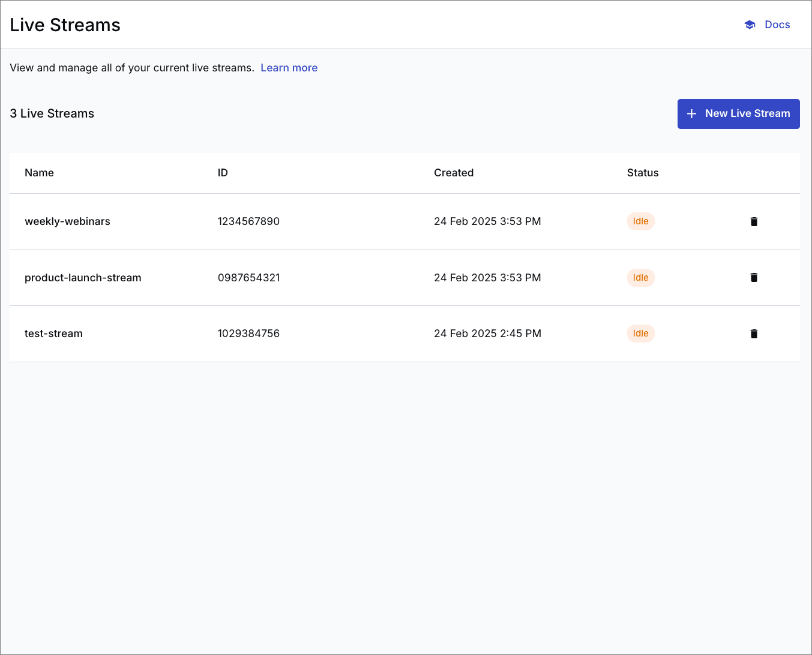Click created date 24 Feb 2025 2:45 PM
This screenshot has height=655, width=812.
[x=487, y=333]
